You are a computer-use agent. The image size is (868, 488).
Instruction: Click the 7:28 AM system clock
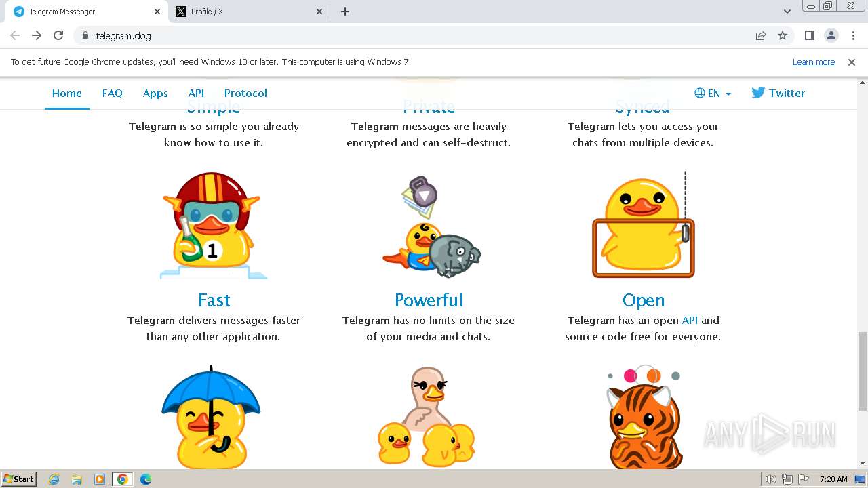(833, 479)
